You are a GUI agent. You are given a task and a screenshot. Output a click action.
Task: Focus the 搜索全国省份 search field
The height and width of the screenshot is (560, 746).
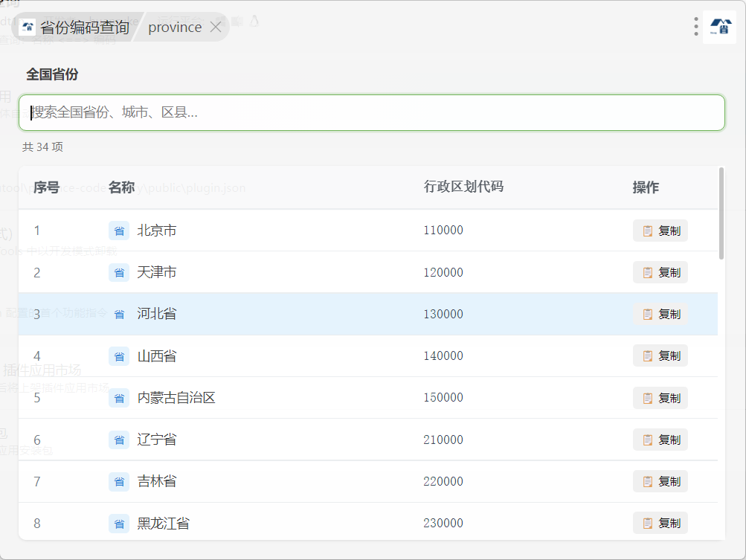pyautogui.click(x=372, y=112)
